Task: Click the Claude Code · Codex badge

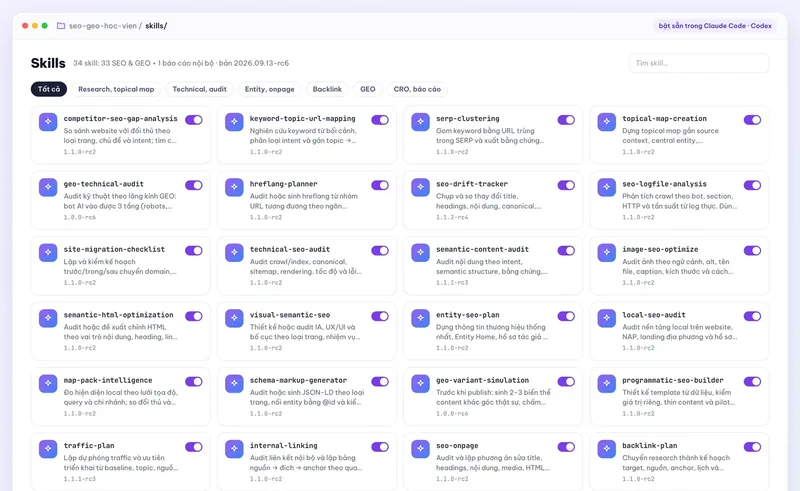Action: (715, 26)
